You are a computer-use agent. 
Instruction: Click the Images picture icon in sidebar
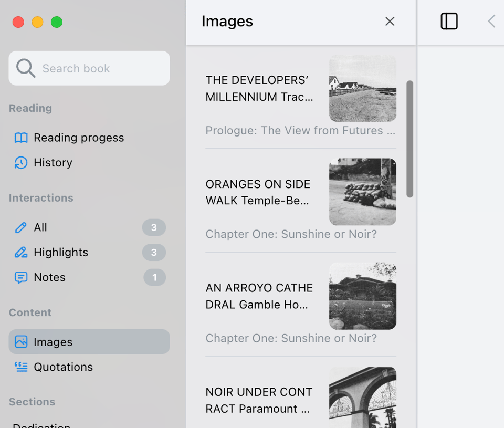(x=21, y=342)
